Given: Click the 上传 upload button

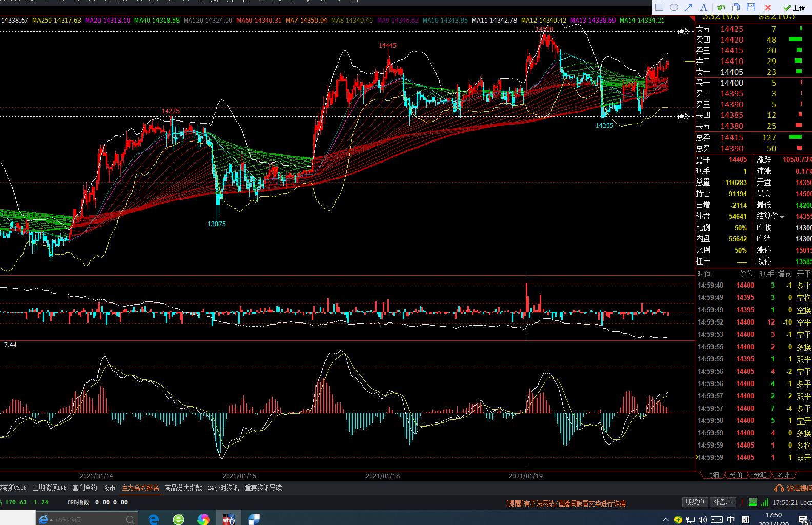Looking at the screenshot, I should pos(794,7).
